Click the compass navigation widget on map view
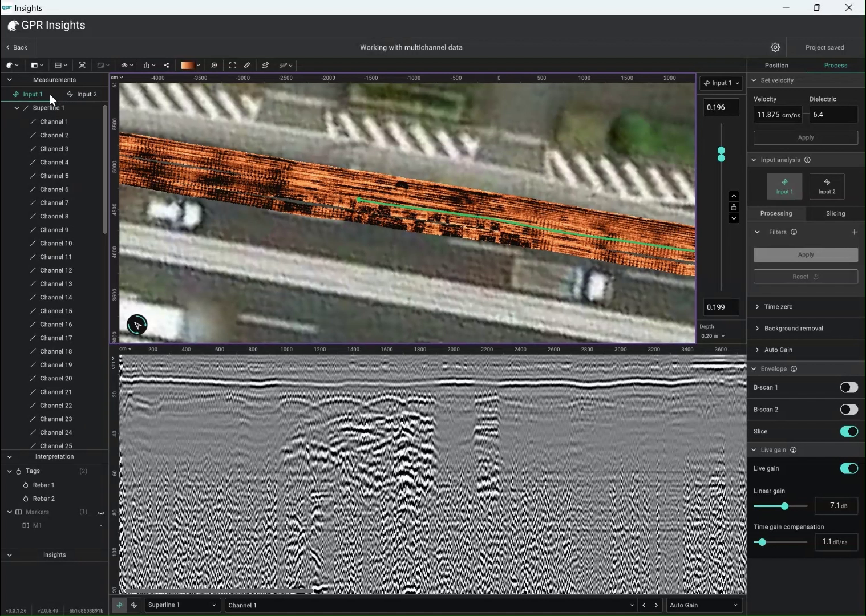This screenshot has height=616, width=866. click(137, 325)
